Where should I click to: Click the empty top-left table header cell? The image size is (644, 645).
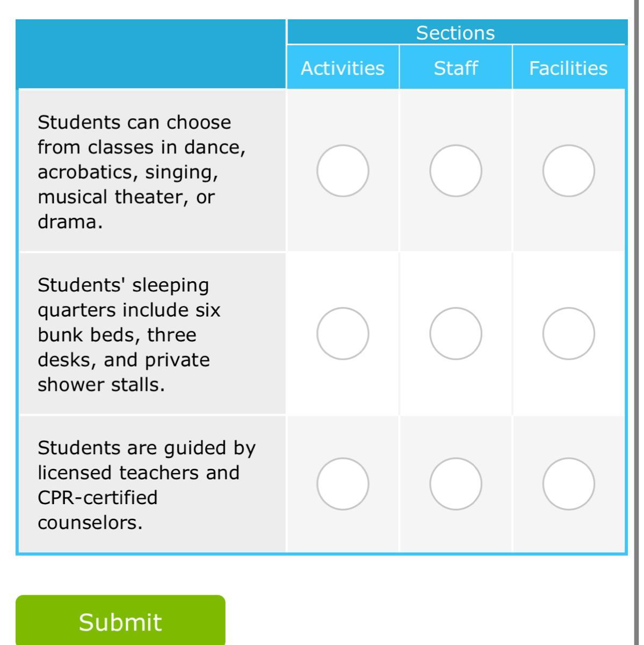click(x=152, y=54)
